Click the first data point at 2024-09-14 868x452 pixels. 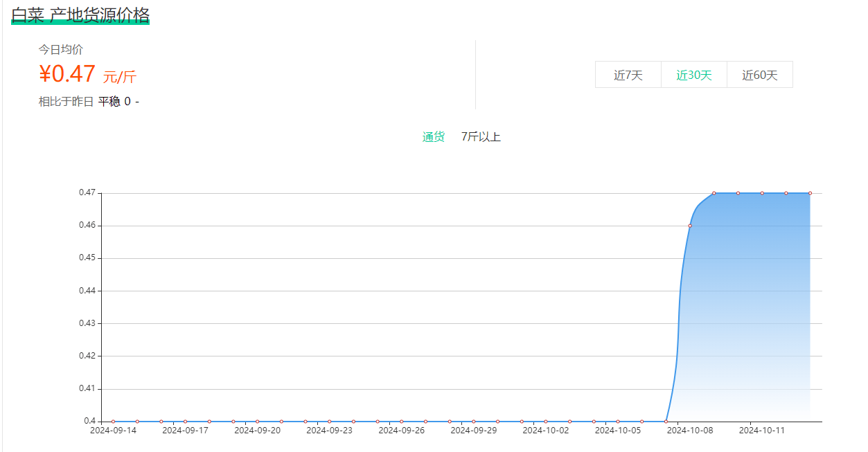114,421
